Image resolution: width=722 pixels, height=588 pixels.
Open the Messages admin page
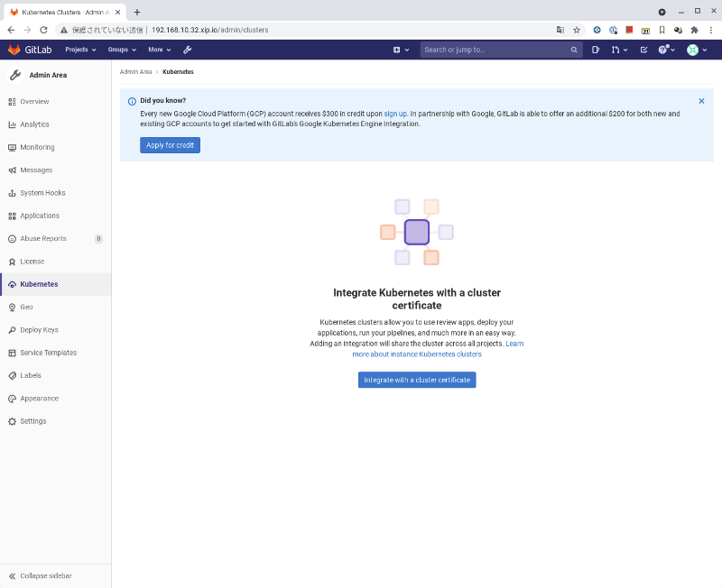pyautogui.click(x=37, y=170)
